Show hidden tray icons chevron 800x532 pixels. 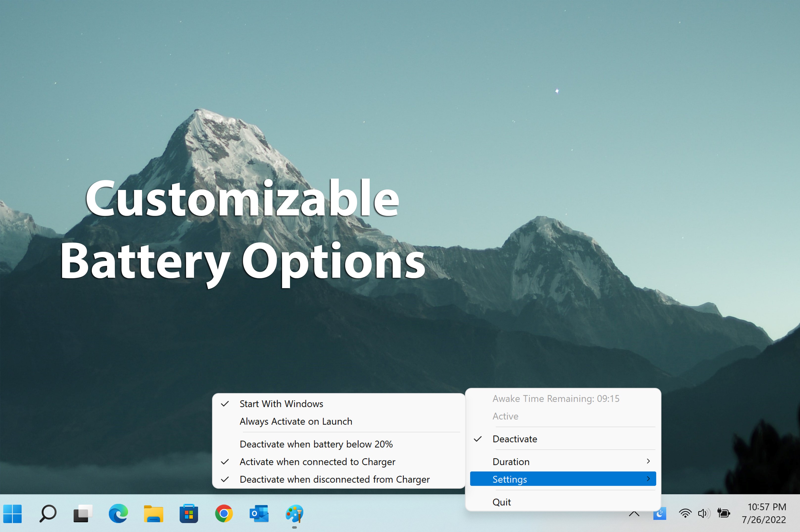click(x=634, y=514)
